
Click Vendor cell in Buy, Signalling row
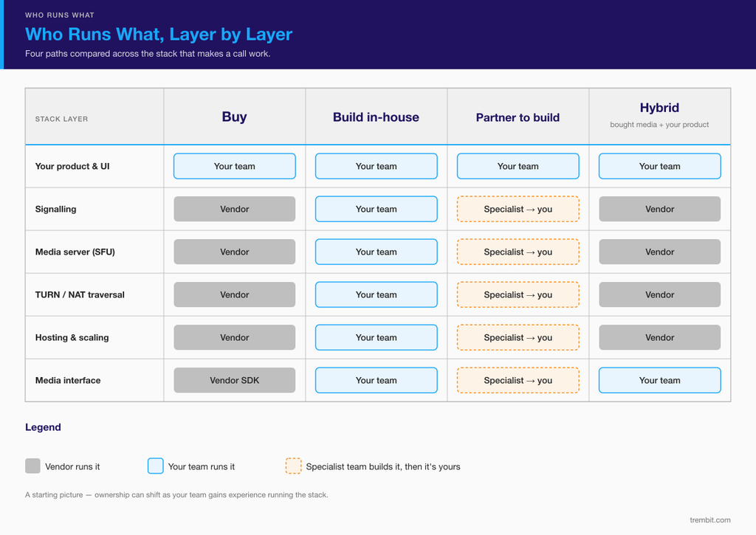(x=234, y=209)
